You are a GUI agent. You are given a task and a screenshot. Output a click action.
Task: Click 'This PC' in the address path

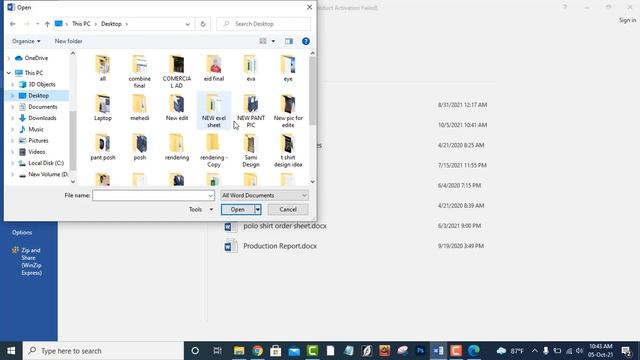point(81,24)
